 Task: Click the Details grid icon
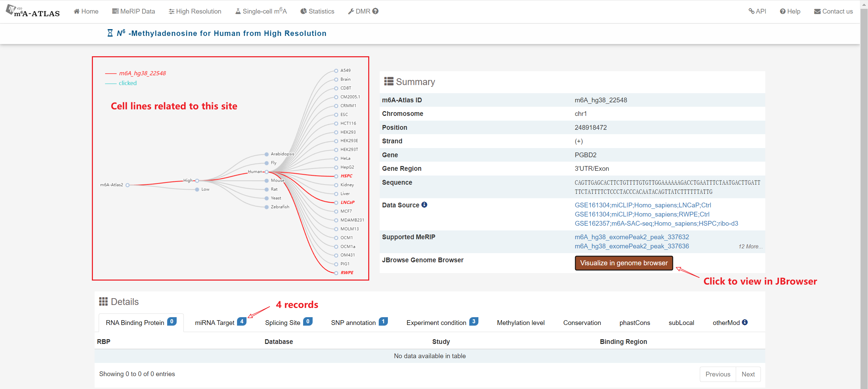(x=103, y=301)
